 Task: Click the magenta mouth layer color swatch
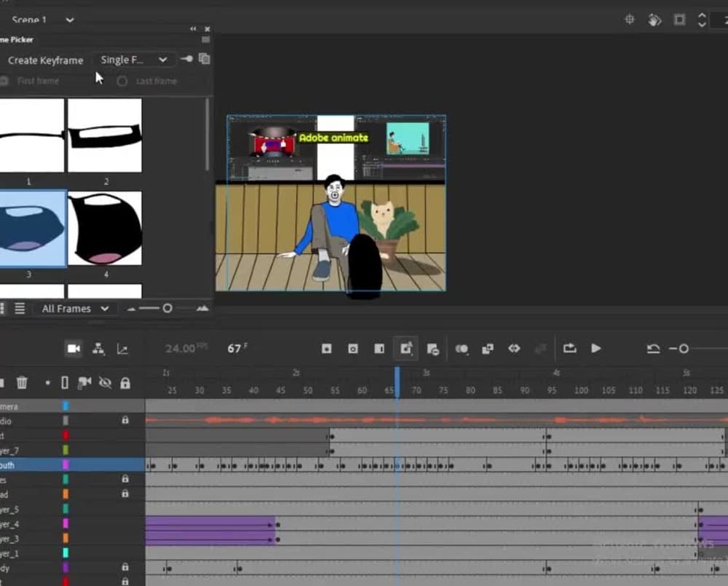[x=66, y=465]
